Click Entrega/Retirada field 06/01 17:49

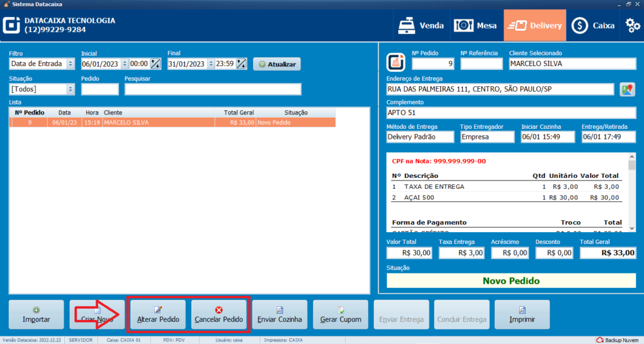[x=609, y=136]
